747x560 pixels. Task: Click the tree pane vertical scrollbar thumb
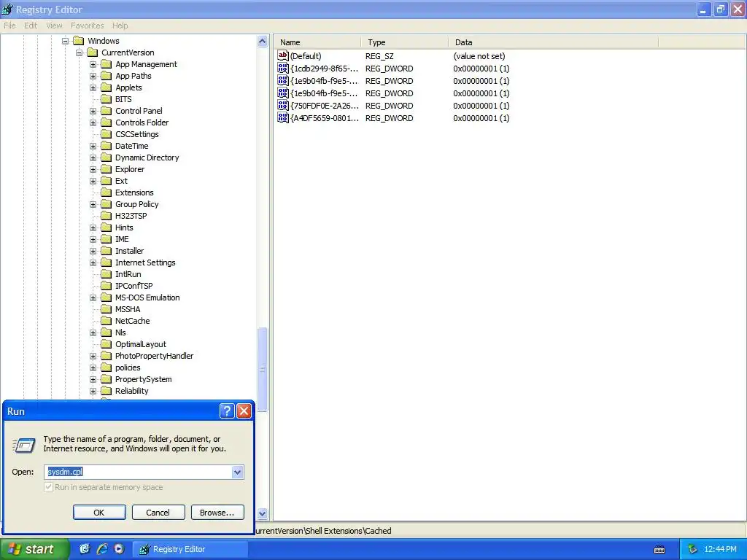[263, 369]
